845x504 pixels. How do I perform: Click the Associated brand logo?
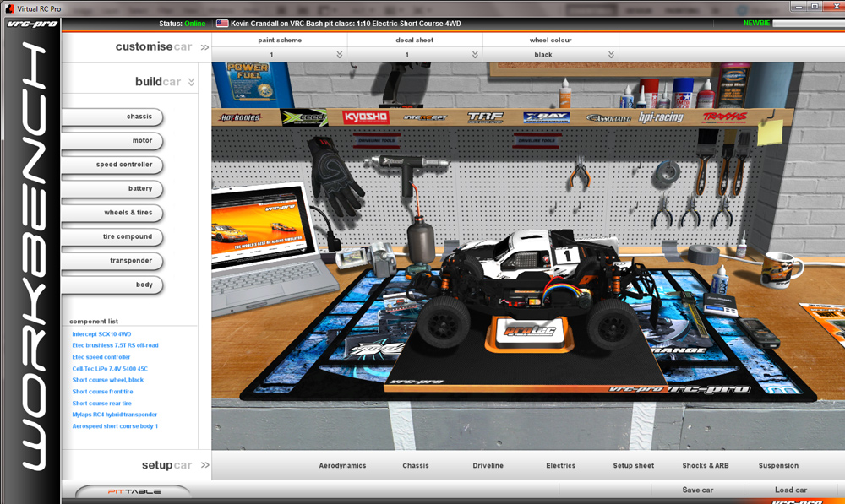(608, 118)
